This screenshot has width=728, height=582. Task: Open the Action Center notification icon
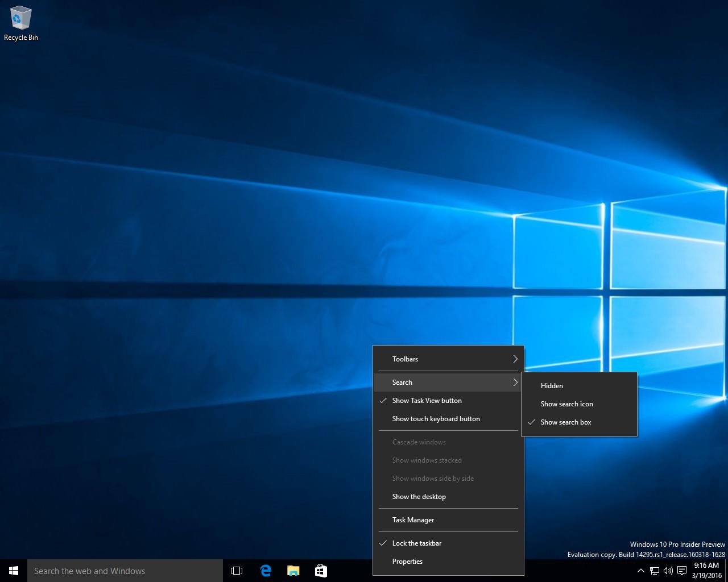pos(681,571)
